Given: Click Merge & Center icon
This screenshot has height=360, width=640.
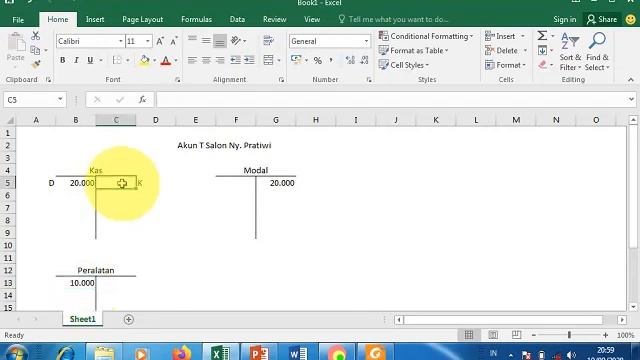Looking at the screenshot, I should click(x=268, y=60).
